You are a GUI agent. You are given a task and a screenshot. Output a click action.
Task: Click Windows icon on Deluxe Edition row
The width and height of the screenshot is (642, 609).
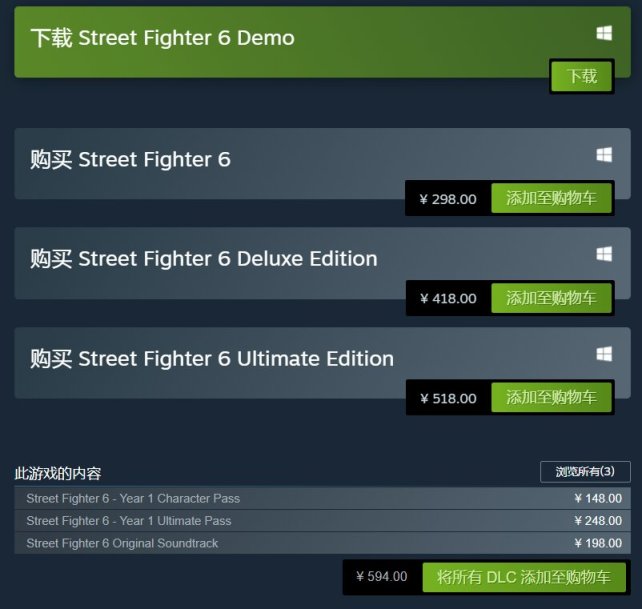(604, 254)
